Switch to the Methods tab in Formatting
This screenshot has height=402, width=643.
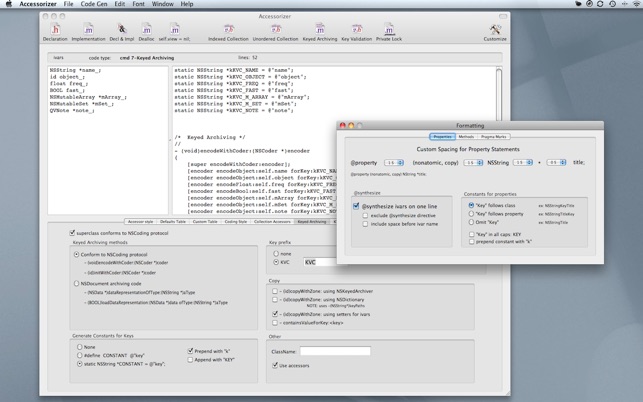click(x=466, y=137)
